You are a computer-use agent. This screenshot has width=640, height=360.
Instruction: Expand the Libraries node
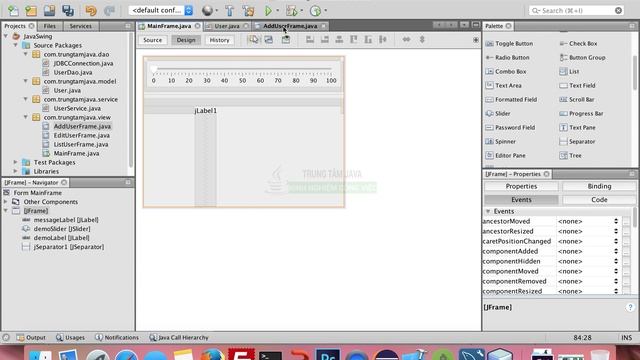click(x=16, y=171)
